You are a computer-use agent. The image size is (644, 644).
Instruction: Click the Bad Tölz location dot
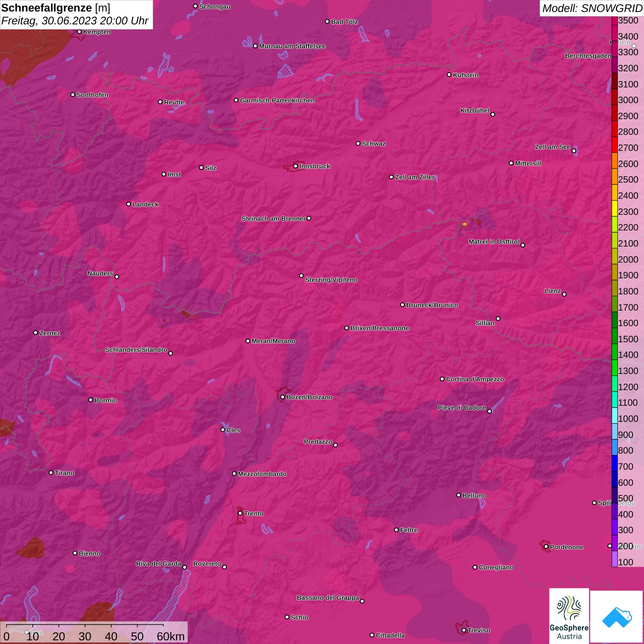328,22
